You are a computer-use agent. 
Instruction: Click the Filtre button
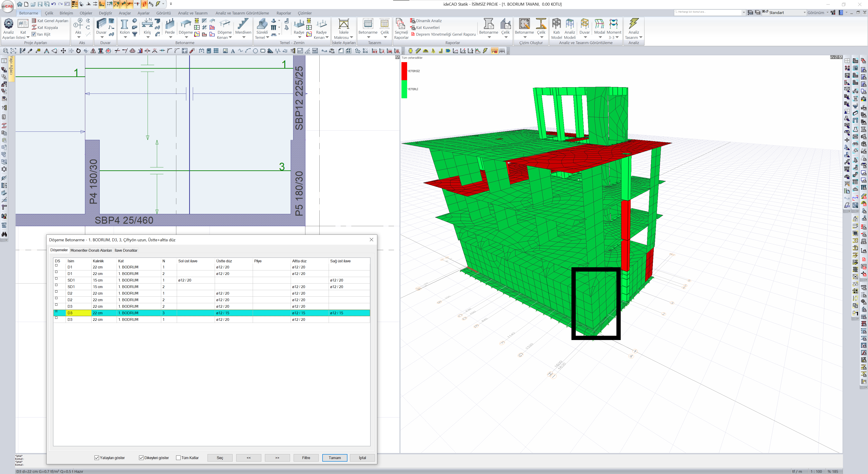tap(306, 458)
